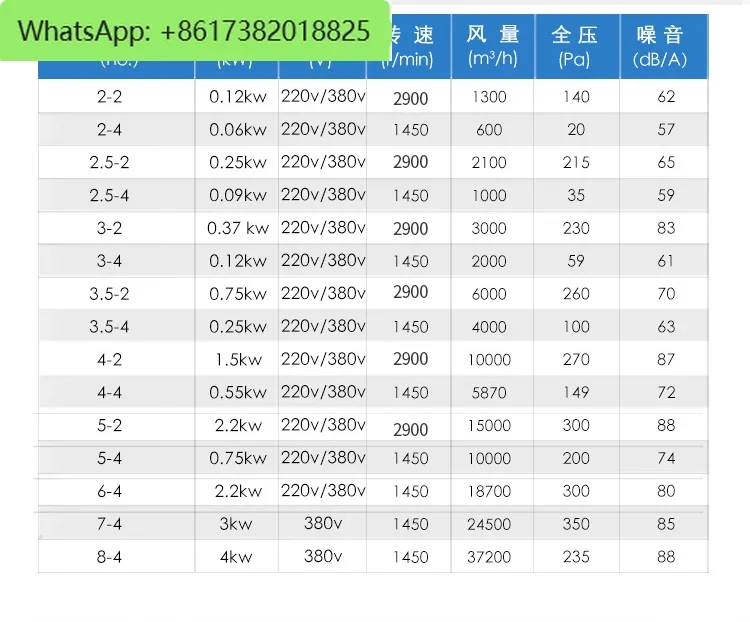Viewport: 750px width, 622px height.
Task: Select model cell 3.5-2
Action: 110,293
